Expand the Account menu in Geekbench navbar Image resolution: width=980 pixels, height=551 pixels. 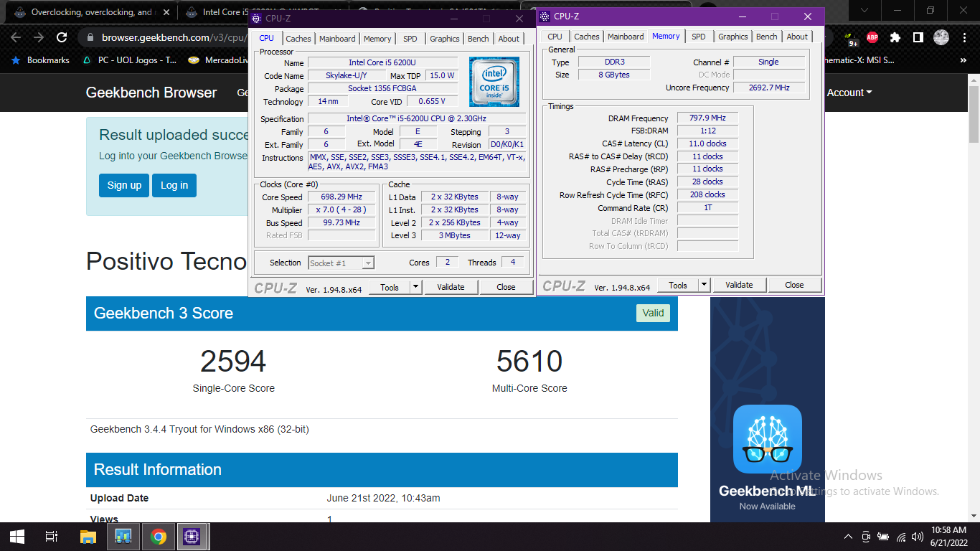click(849, 93)
